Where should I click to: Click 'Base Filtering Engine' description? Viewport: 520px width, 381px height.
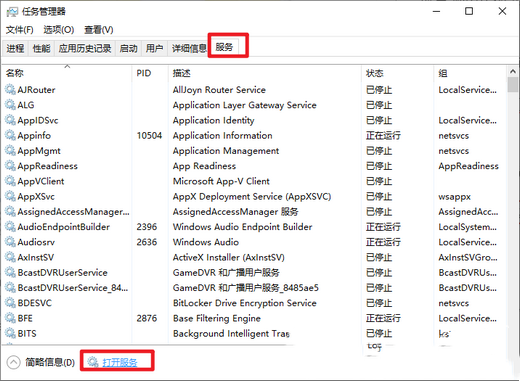tap(217, 319)
